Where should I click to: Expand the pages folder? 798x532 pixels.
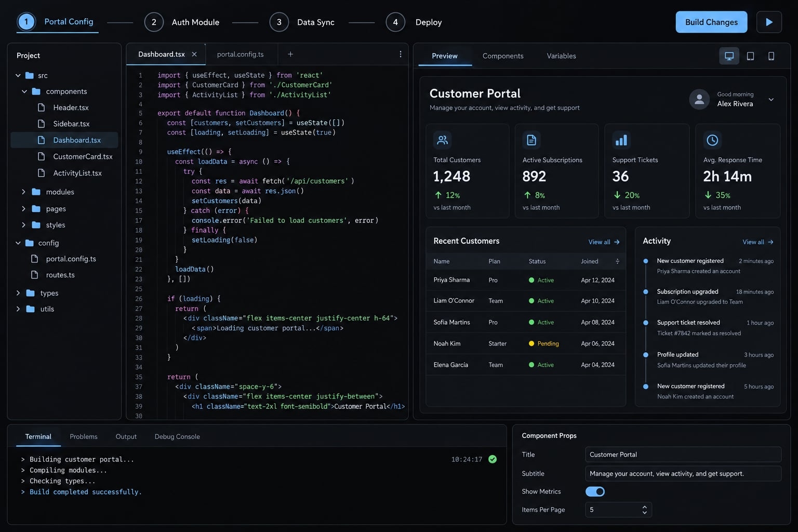tap(23, 209)
